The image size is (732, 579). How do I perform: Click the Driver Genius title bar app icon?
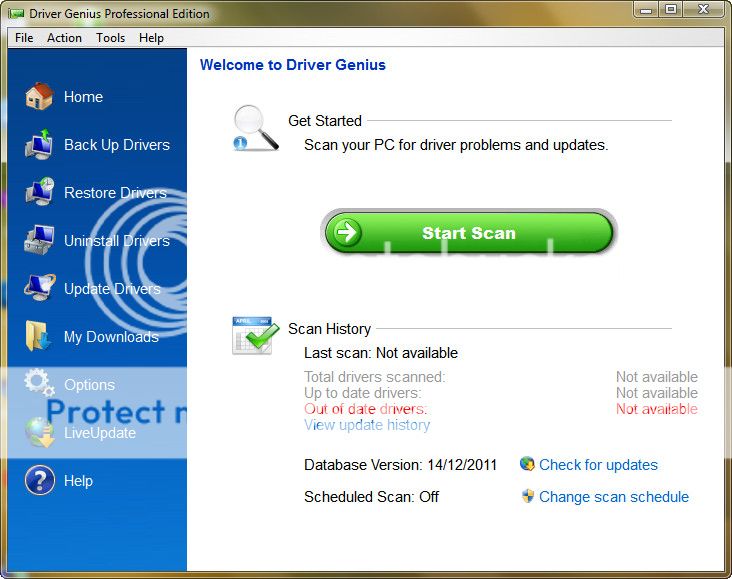tap(16, 14)
